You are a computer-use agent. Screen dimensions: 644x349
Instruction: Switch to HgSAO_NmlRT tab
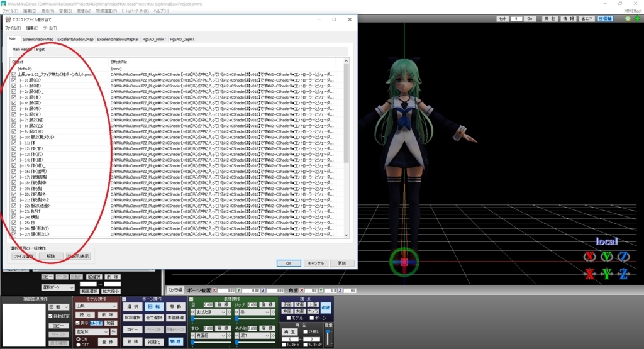coord(154,40)
